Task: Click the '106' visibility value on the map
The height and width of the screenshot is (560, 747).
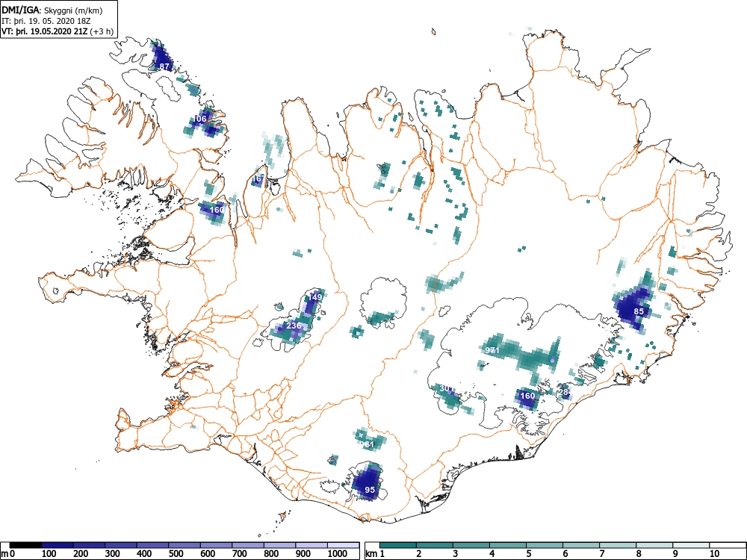Action: (x=200, y=119)
